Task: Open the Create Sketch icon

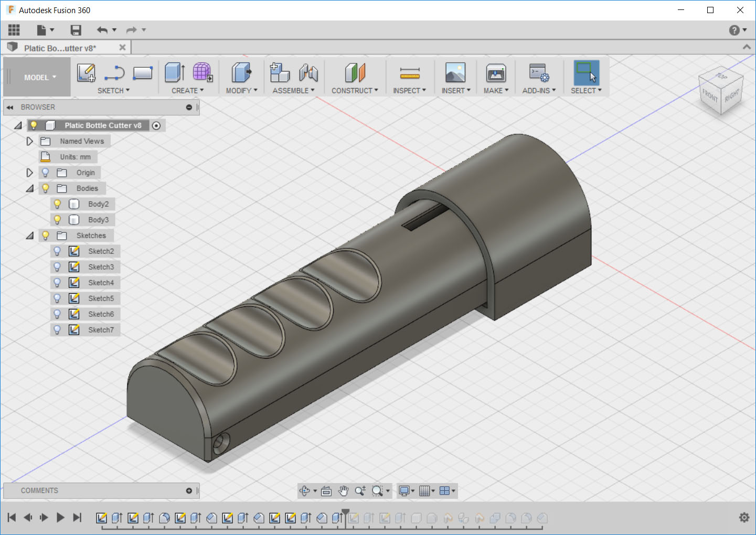Action: [x=86, y=72]
